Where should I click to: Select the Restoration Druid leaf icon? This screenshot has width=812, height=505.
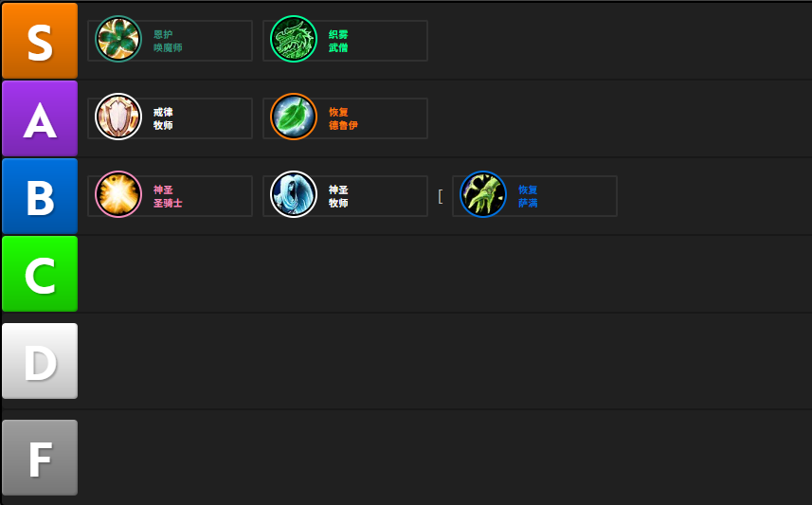(x=294, y=117)
